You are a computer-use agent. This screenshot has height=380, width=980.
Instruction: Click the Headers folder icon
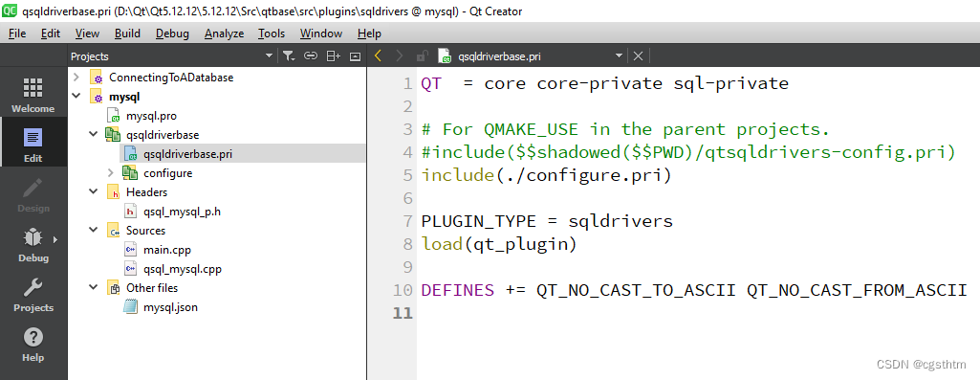tap(114, 192)
